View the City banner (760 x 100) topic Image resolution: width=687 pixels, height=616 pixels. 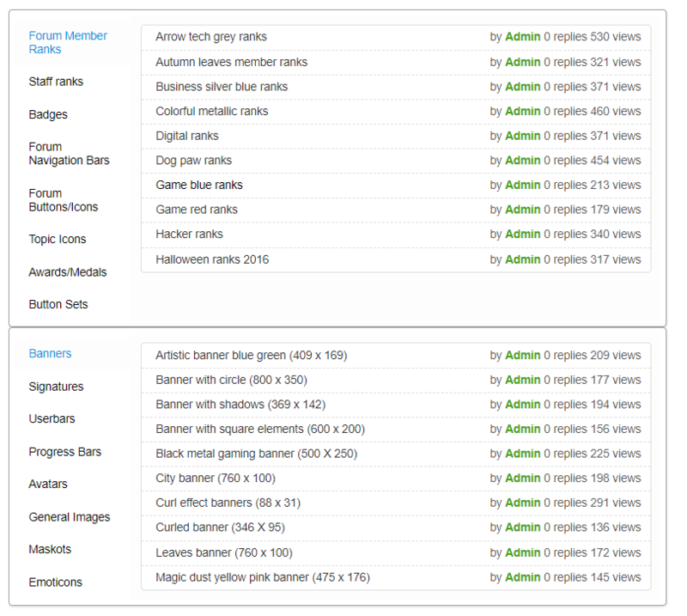216,478
